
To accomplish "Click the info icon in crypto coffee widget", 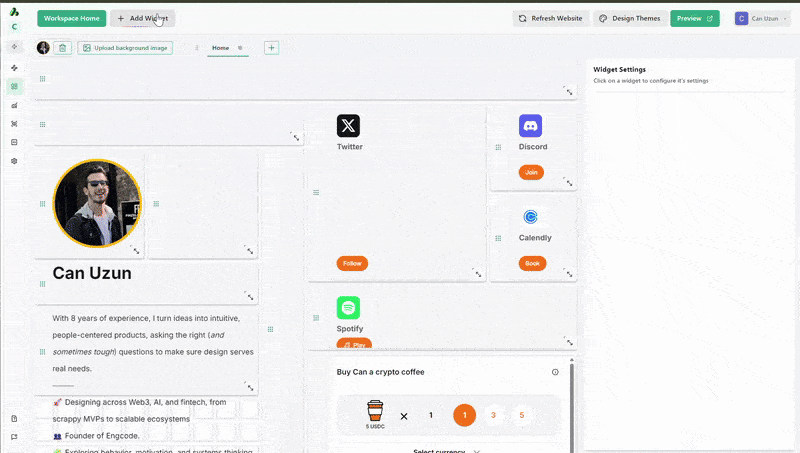I will click(555, 372).
